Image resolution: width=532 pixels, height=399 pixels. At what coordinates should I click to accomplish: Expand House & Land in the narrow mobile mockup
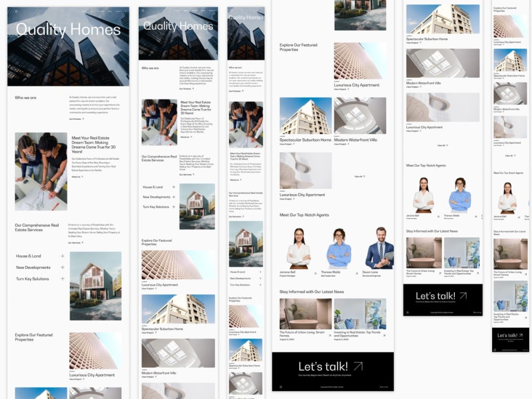click(260, 272)
